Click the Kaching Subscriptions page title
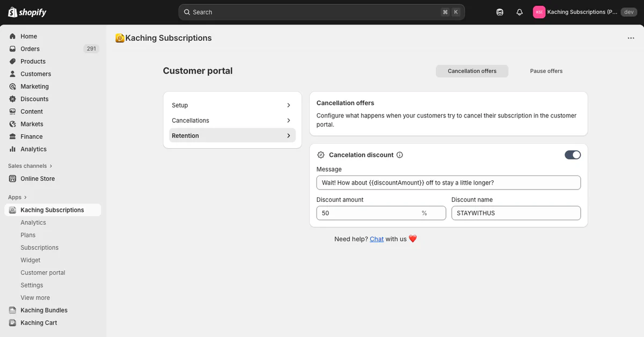Image resolution: width=644 pixels, height=337 pixels. pyautogui.click(x=169, y=38)
